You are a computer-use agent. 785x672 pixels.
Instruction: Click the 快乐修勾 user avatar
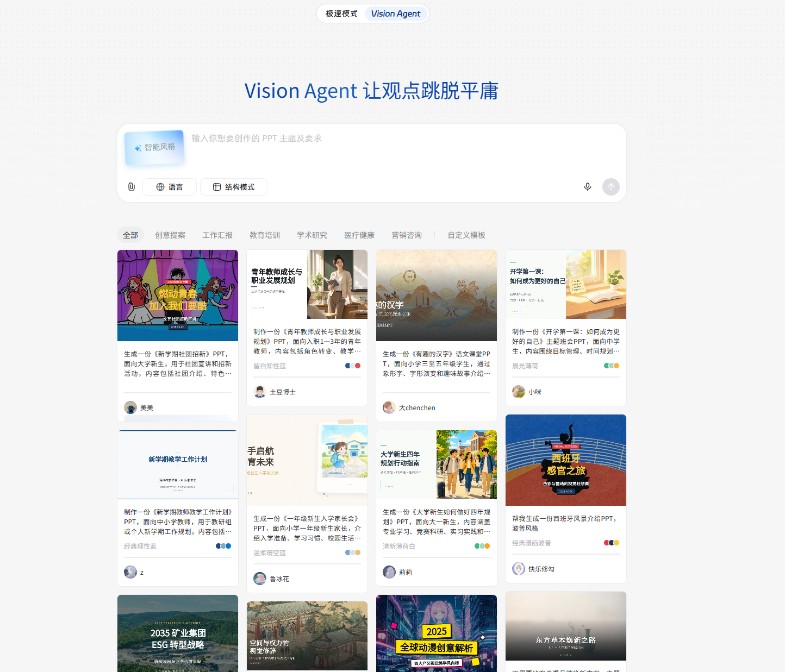pos(519,569)
